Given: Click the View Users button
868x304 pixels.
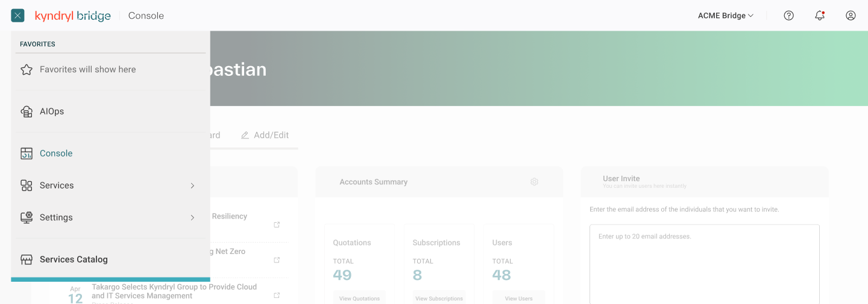Looking at the screenshot, I should pyautogui.click(x=518, y=298).
